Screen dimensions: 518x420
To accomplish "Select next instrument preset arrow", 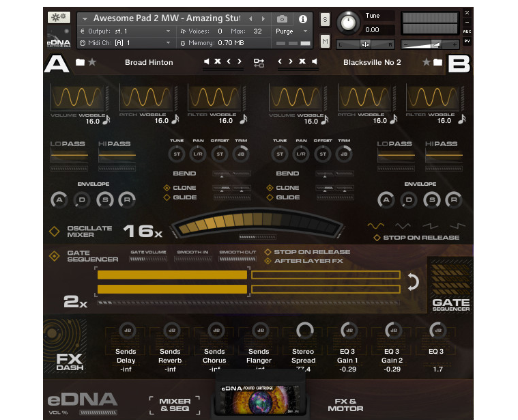I will point(263,19).
